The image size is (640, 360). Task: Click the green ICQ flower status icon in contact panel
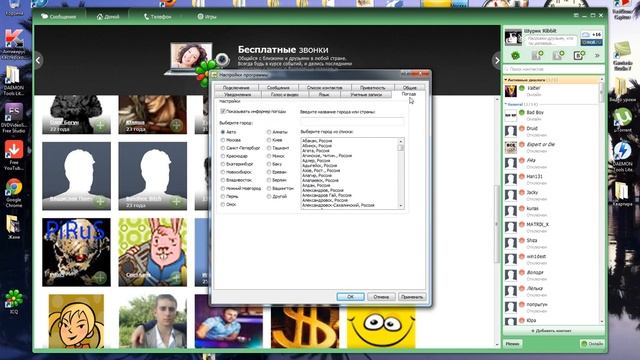click(x=515, y=55)
